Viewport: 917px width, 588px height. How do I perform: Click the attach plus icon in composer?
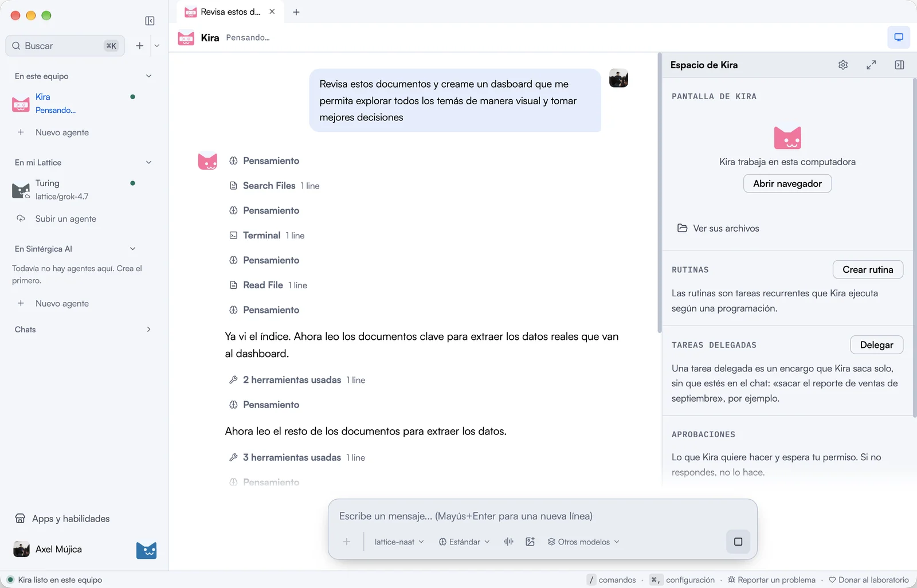click(x=347, y=542)
